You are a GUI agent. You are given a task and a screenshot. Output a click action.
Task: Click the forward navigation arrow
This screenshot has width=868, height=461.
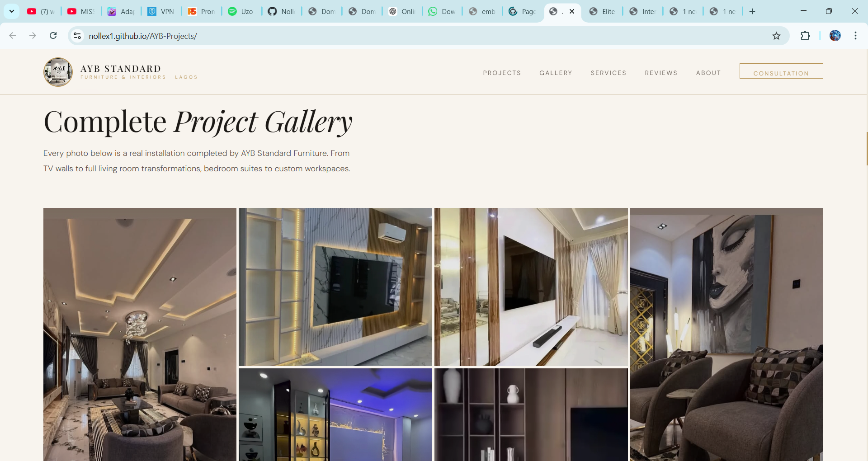[33, 36]
